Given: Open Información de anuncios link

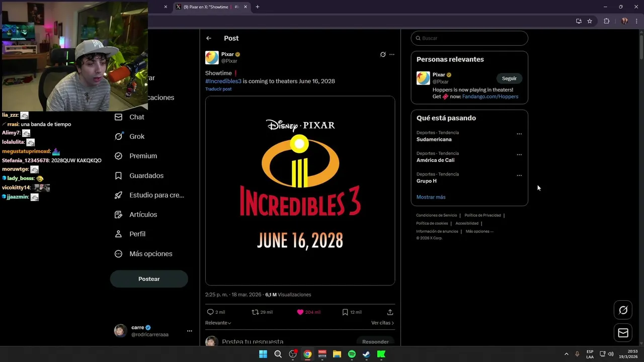Looking at the screenshot, I should 437,231.
